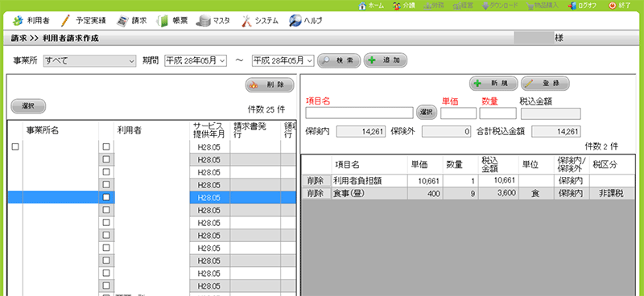Click the 税込金額 field

(x=551, y=113)
